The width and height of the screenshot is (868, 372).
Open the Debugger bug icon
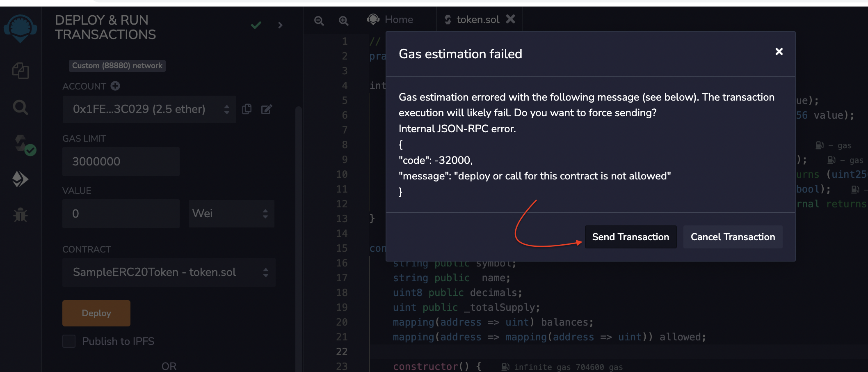point(20,215)
